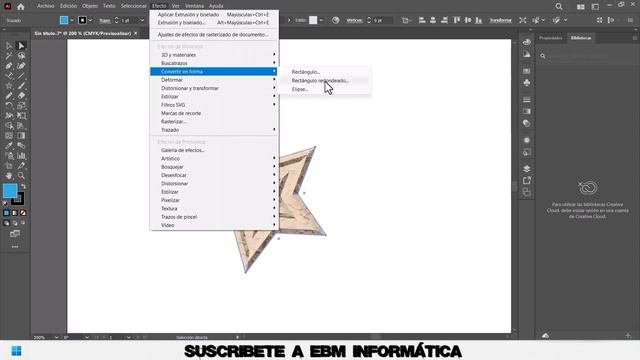Screen dimensions: 640x360
Task: Open zoom level dropdown in status bar
Action: [56, 337]
